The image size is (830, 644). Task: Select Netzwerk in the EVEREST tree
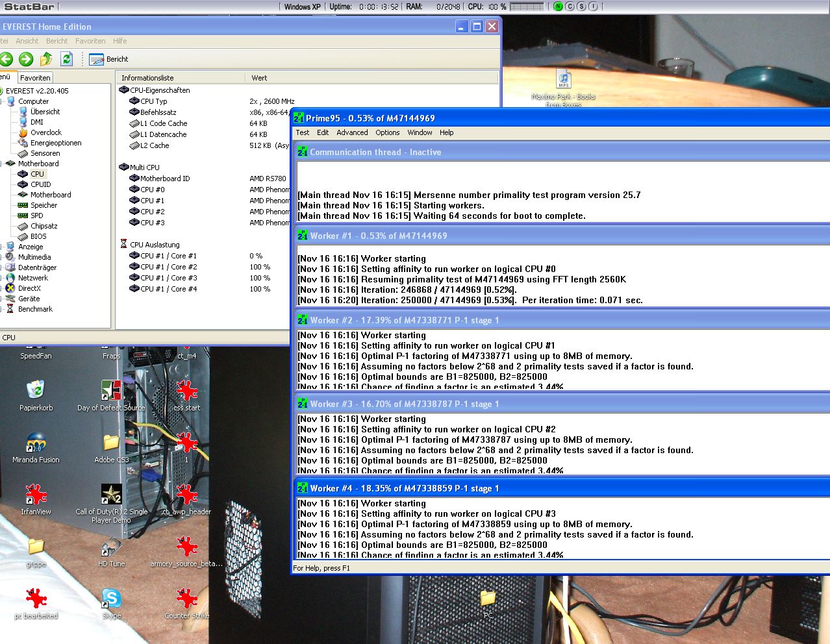tap(32, 278)
